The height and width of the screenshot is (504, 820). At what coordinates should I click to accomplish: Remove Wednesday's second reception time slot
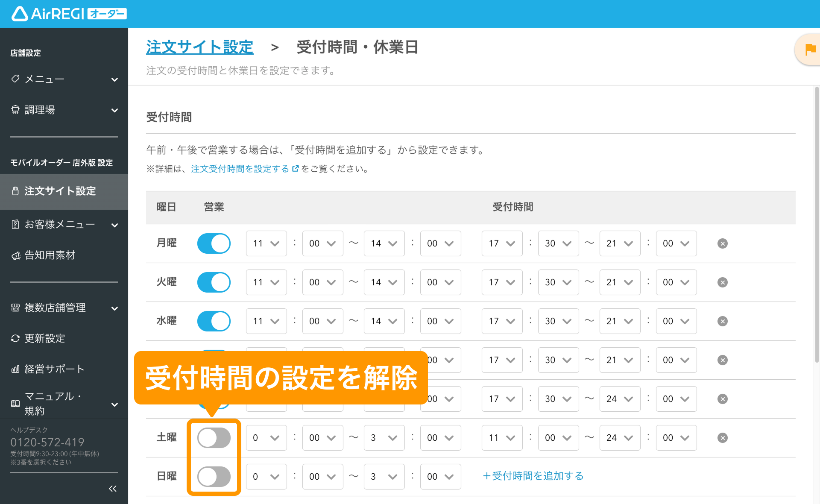click(723, 321)
